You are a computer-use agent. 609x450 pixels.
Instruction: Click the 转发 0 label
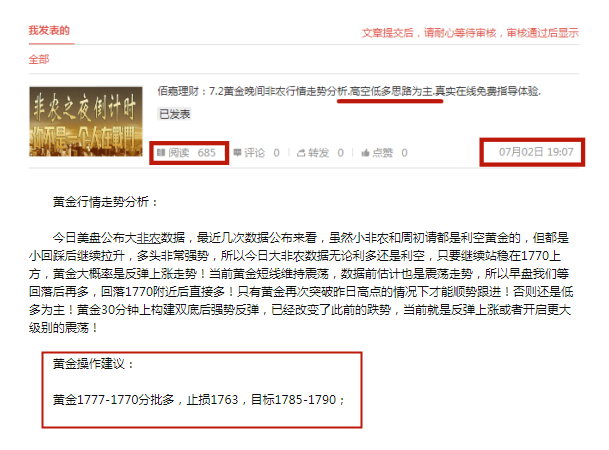click(326, 153)
